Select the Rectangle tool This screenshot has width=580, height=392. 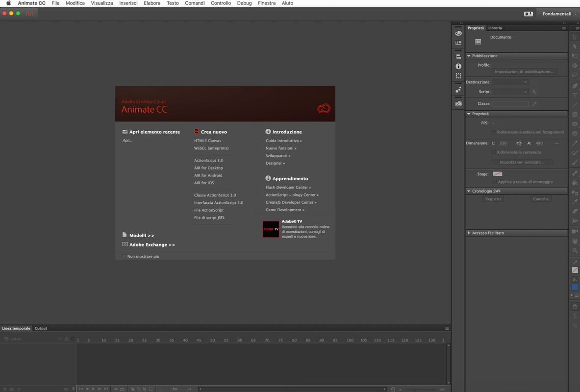[575, 115]
